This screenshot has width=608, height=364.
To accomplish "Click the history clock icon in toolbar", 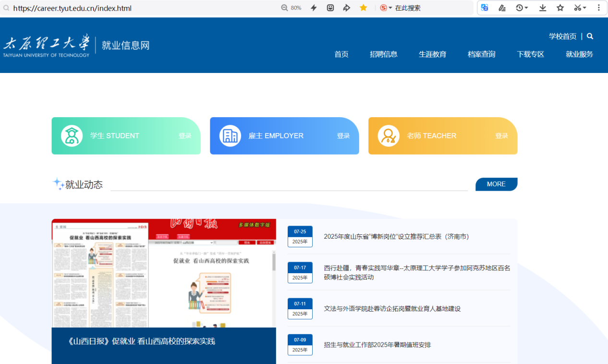I will click(x=519, y=8).
